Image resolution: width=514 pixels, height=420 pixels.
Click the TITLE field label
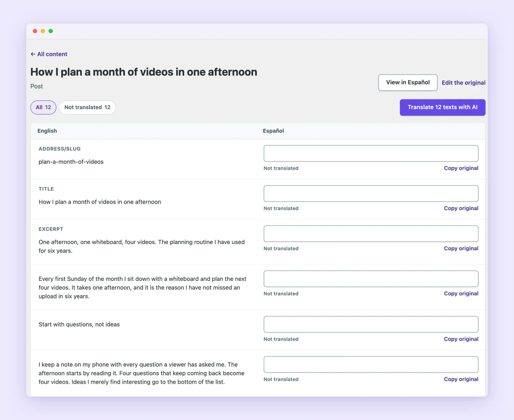(x=46, y=189)
